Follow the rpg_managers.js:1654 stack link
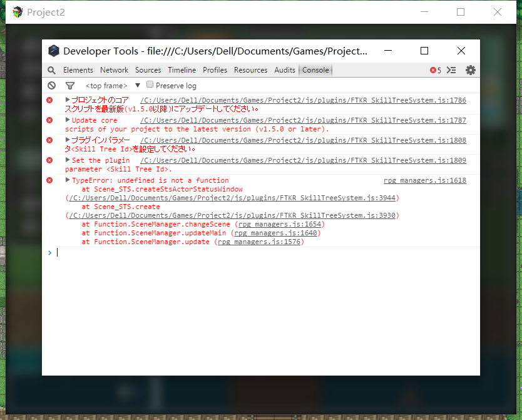Image resolution: width=522 pixels, height=420 pixels. click(280, 224)
